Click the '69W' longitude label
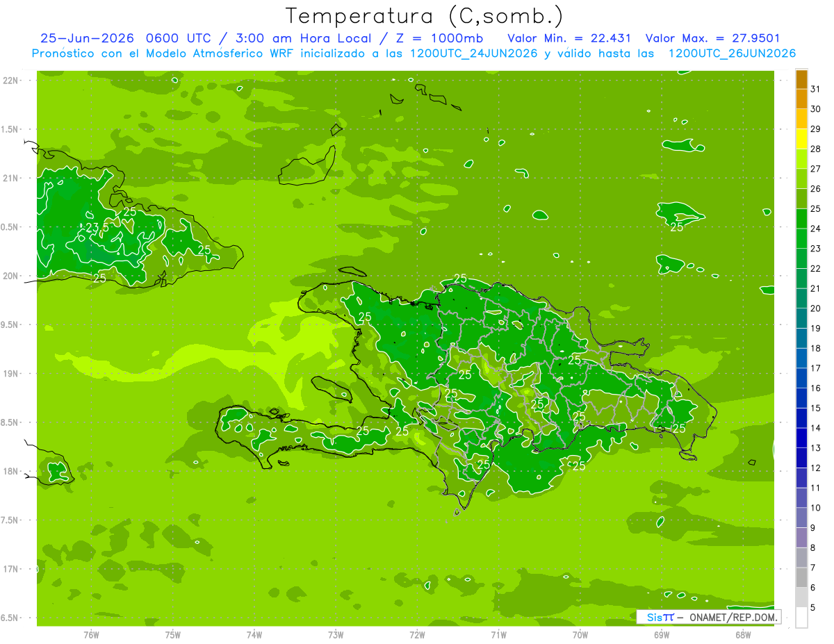 [x=661, y=635]
